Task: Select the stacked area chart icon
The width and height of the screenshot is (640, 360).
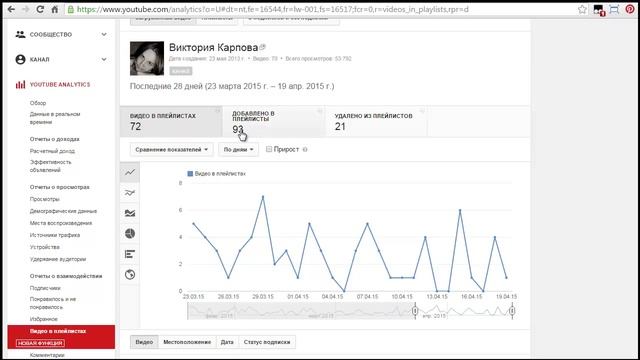Action: click(130, 213)
